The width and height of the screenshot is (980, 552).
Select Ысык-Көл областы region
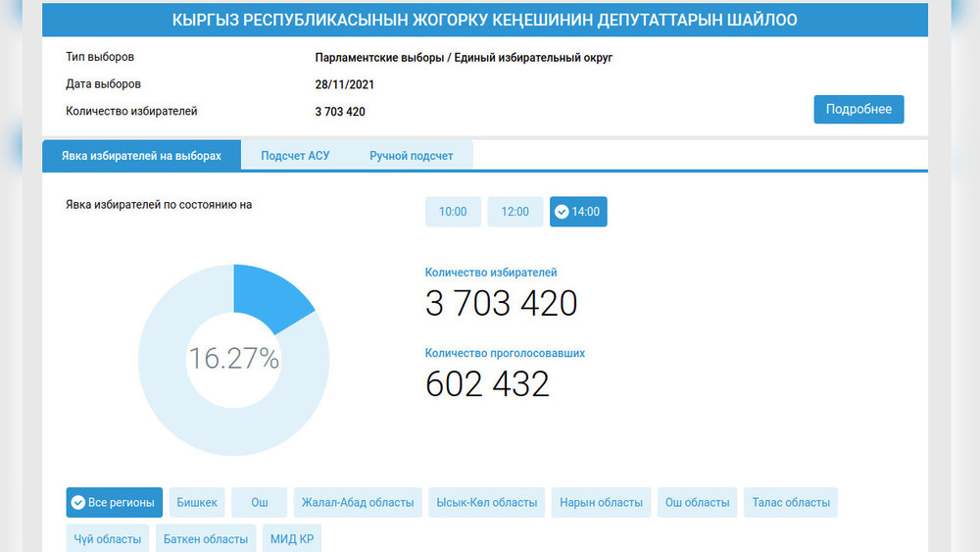click(486, 503)
